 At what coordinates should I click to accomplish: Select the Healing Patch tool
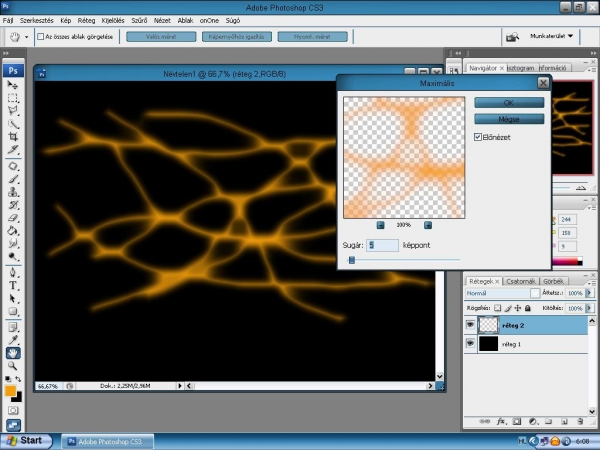[13, 166]
